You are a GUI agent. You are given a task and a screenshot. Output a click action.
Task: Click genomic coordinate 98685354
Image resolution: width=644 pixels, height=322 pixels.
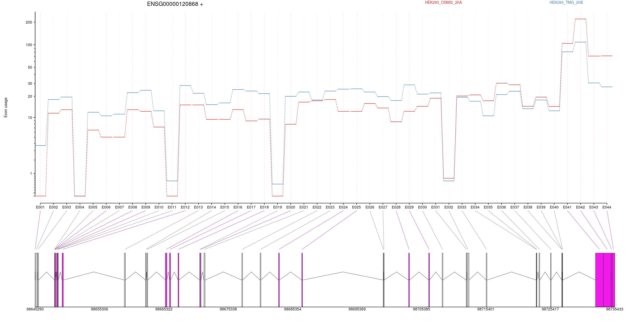tap(293, 309)
